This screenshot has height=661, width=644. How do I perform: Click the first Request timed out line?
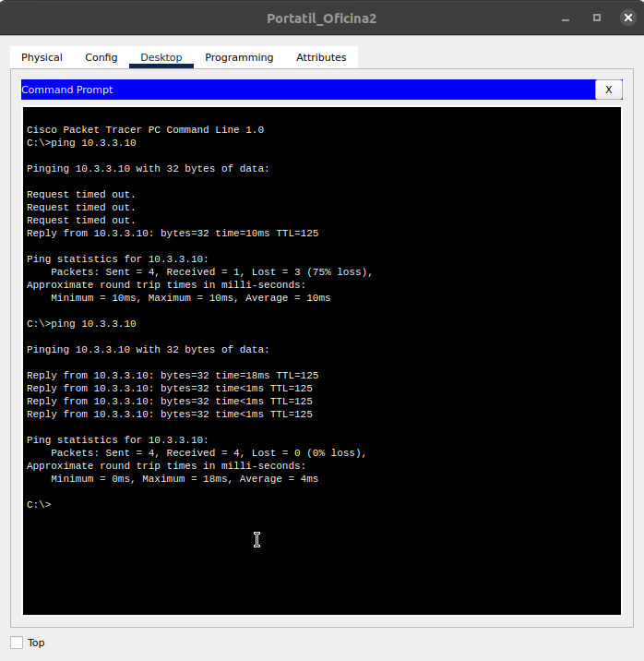tap(81, 195)
